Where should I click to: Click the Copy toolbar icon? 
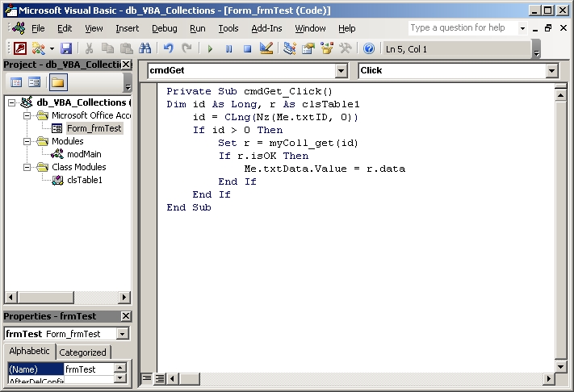click(107, 48)
